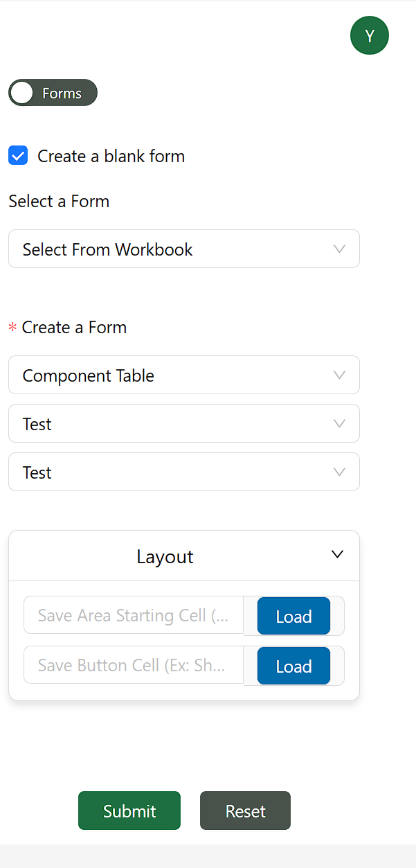The image size is (416, 868).
Task: Open the Select From Workbook dropdown
Action: coord(184,249)
